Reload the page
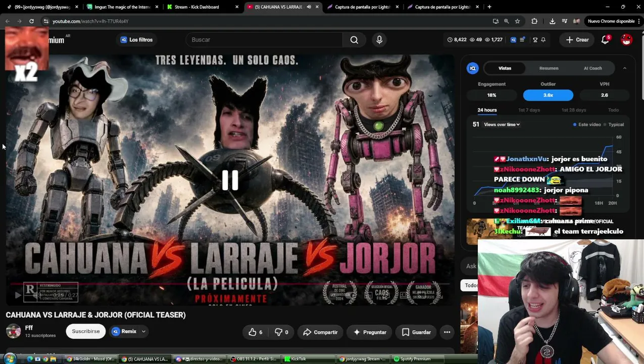 (x=31, y=21)
